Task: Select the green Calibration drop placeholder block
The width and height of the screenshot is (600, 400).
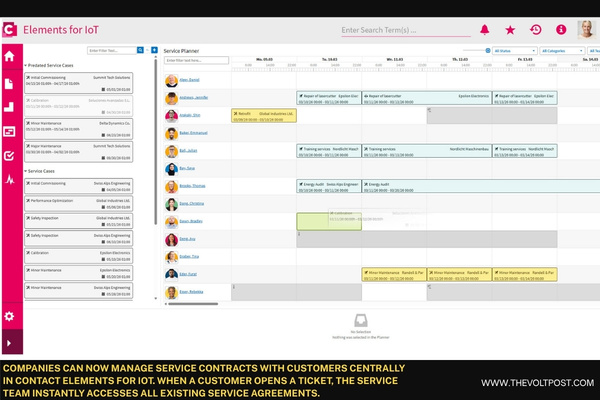Action: click(x=329, y=222)
